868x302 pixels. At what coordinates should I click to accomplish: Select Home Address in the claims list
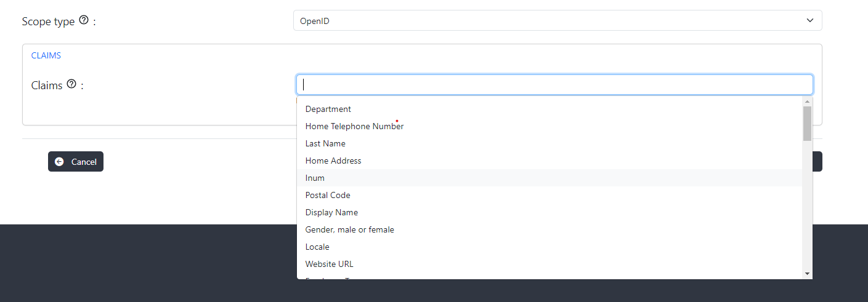coord(333,161)
